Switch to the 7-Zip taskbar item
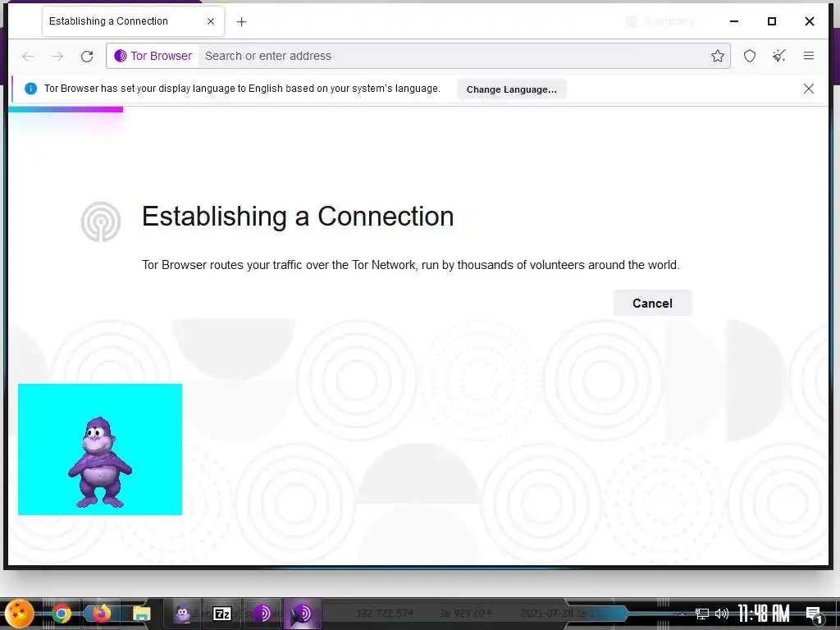Screen dimensions: 840x630 click(x=221, y=614)
